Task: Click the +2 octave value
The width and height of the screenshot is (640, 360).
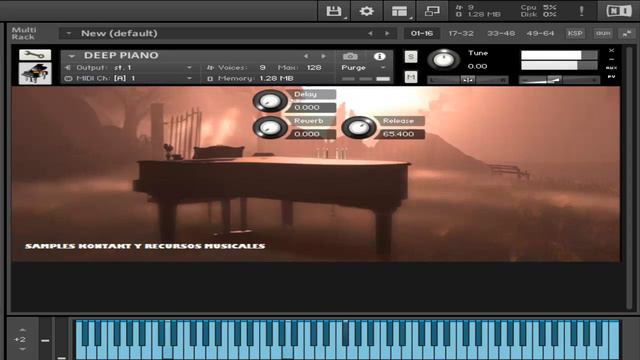Action: (20, 340)
